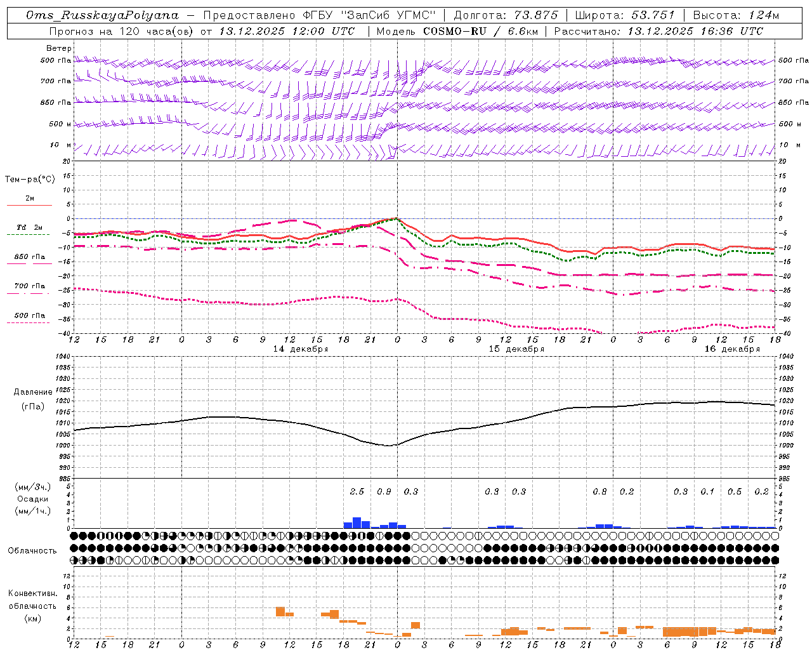
Task: Click the lowest point of the pressure curve
Action: point(389,446)
